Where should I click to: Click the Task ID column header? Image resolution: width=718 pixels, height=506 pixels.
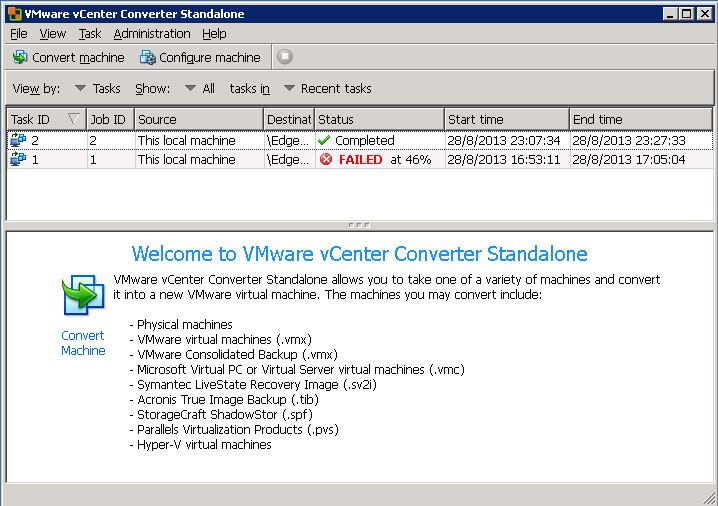click(46, 120)
